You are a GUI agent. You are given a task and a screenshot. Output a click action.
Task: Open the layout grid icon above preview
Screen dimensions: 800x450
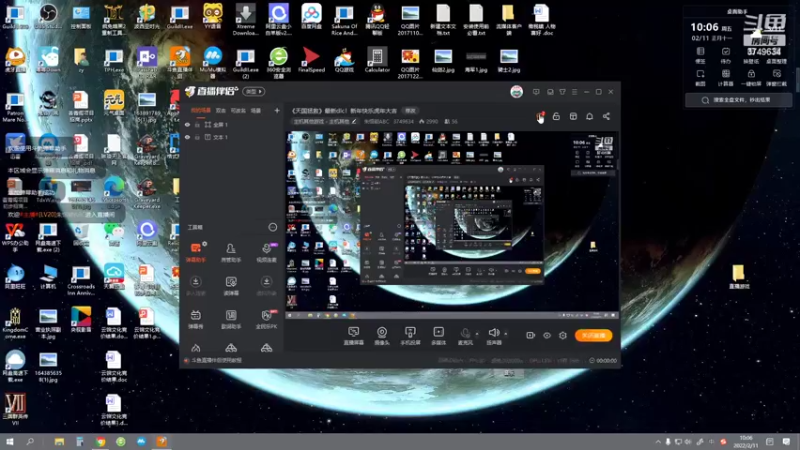tap(573, 116)
